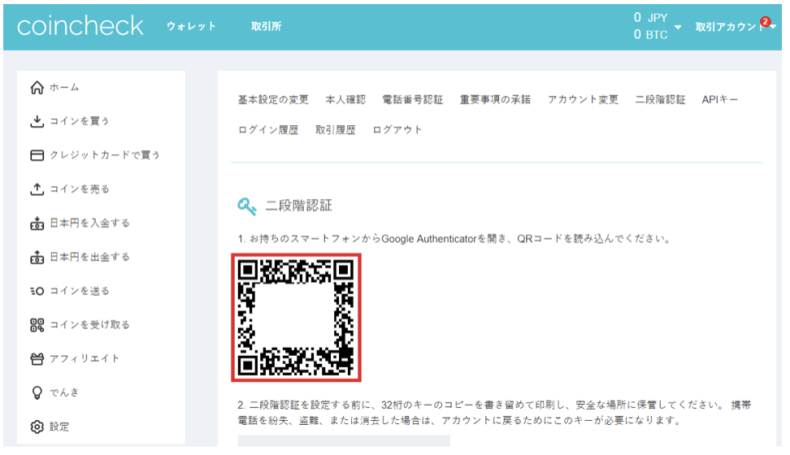Image resolution: width=790 pixels, height=455 pixels.
Task: Click the deposit icon beside 日本円を入金する
Action: (x=37, y=223)
